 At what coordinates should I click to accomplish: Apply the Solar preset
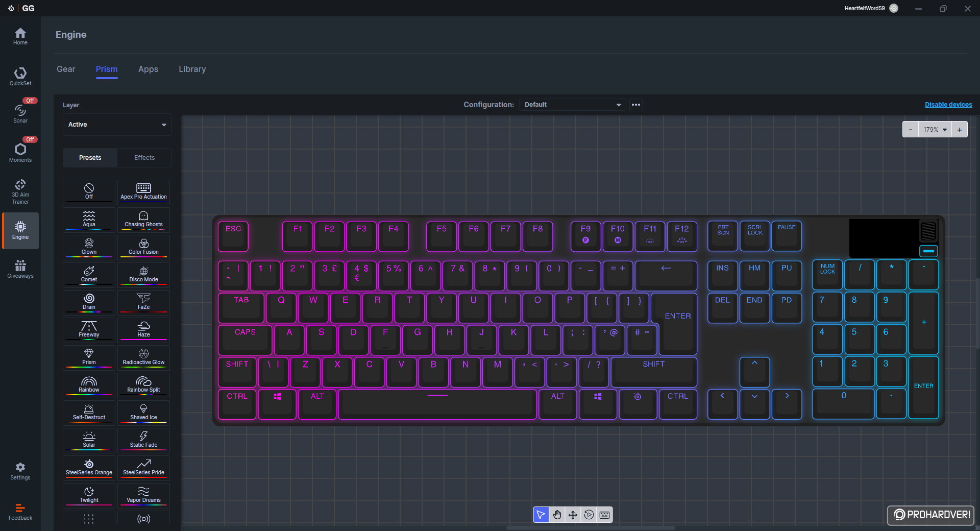89,440
